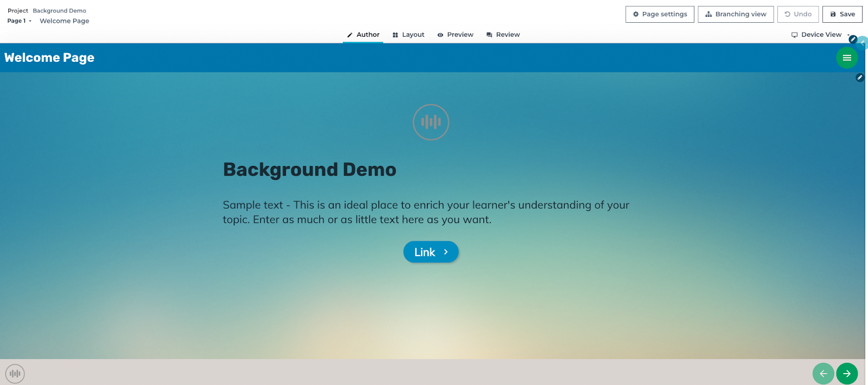Go to the next page with the right arrow
Viewport: 868px width, 385px height.
pos(847,374)
